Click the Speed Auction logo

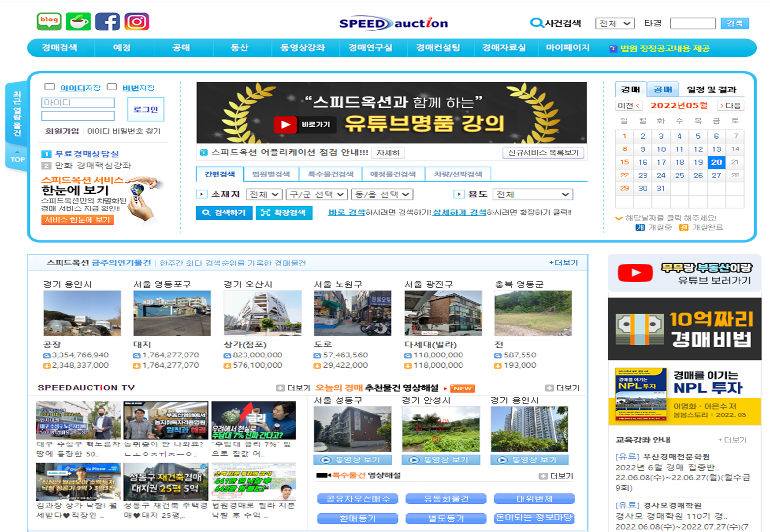[x=394, y=23]
